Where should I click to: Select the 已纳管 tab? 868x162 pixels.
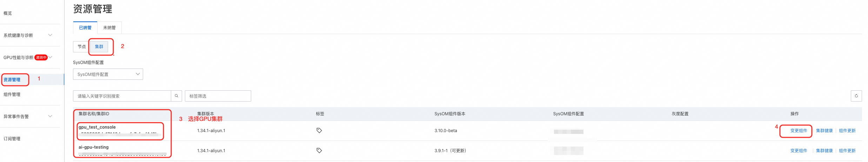85,28
